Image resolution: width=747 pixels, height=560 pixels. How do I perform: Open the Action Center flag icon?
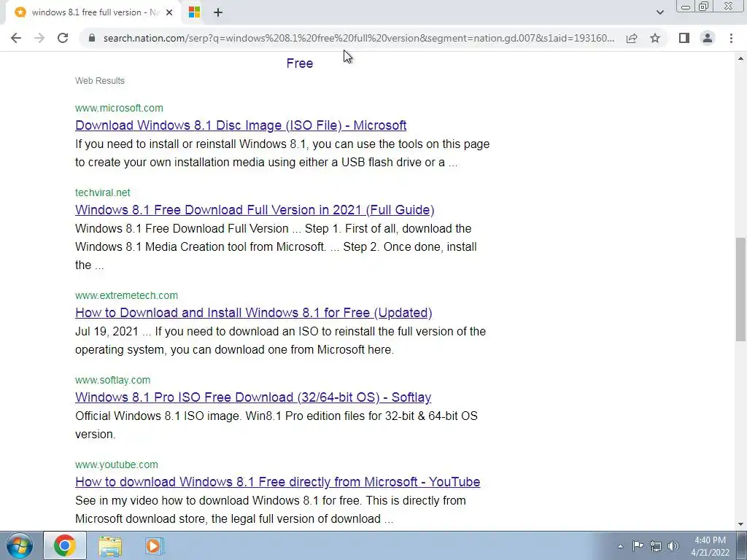click(638, 545)
